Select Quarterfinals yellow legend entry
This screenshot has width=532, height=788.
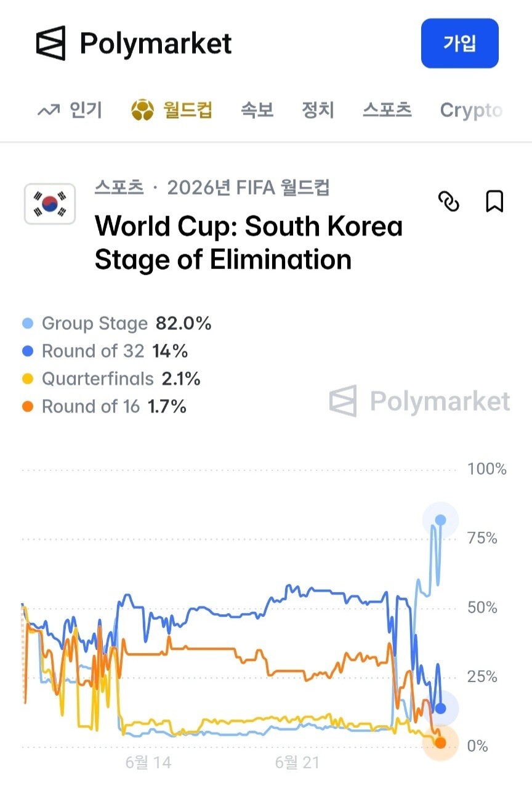(111, 379)
